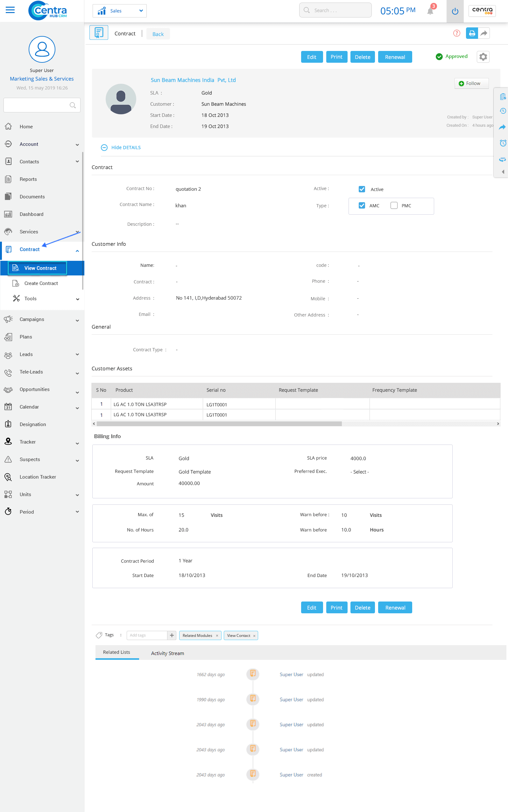The height and width of the screenshot is (812, 508).
Task: Open the Sales module dropdown
Action: 120,11
